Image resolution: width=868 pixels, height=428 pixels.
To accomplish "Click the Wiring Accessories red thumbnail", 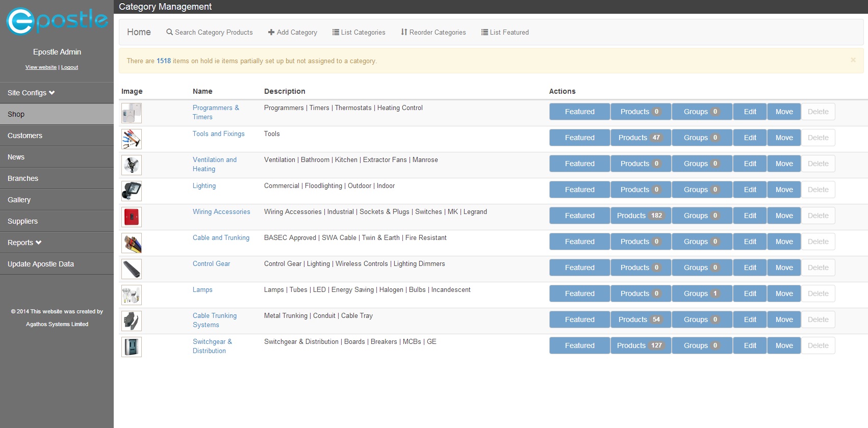I will tap(132, 217).
